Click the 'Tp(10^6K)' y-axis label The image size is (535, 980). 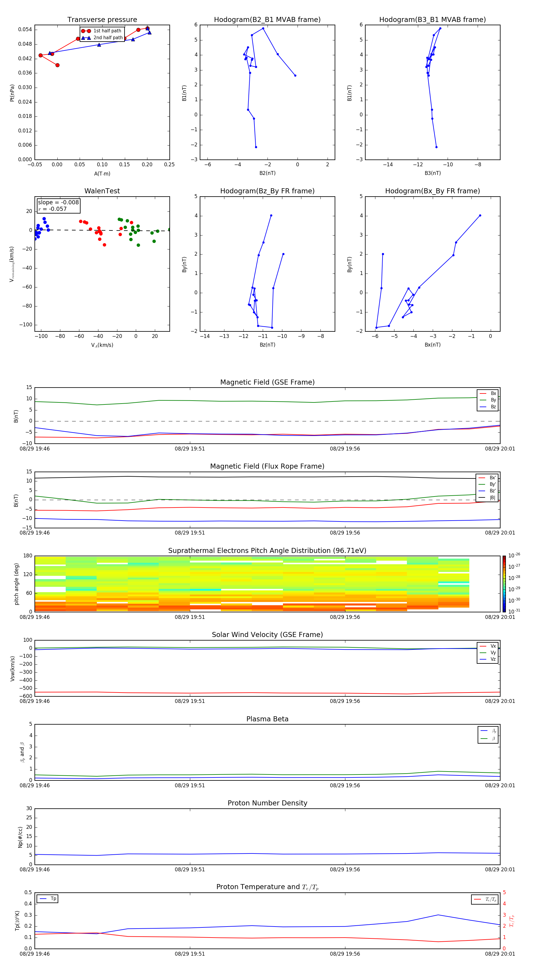point(17,921)
